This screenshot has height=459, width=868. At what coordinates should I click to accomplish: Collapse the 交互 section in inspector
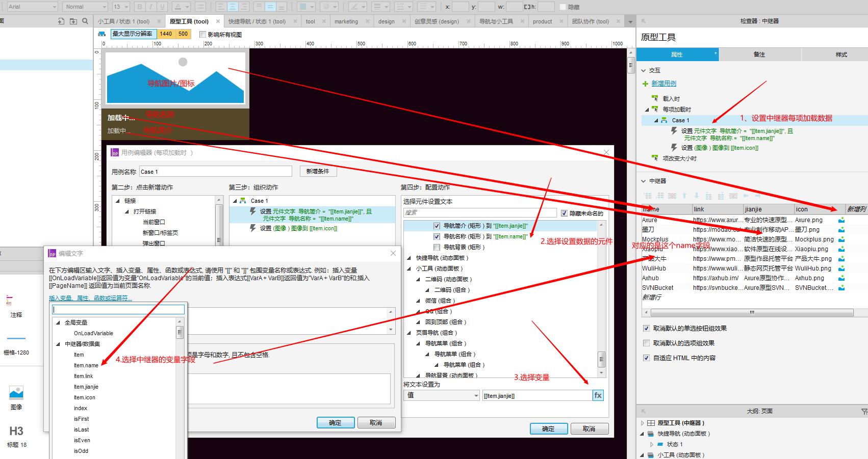click(x=644, y=70)
